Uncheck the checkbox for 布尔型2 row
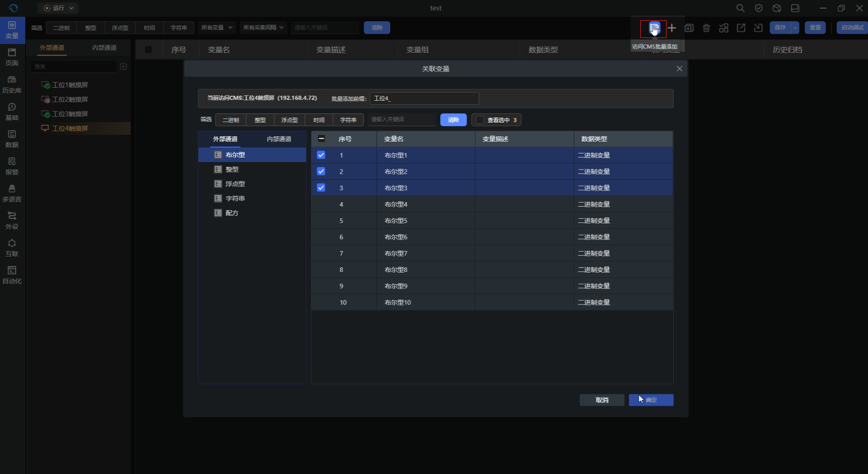 pos(321,171)
